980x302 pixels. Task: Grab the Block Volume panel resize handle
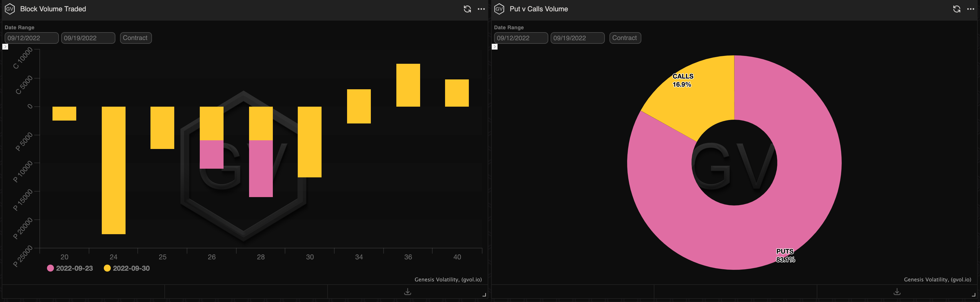[484, 295]
